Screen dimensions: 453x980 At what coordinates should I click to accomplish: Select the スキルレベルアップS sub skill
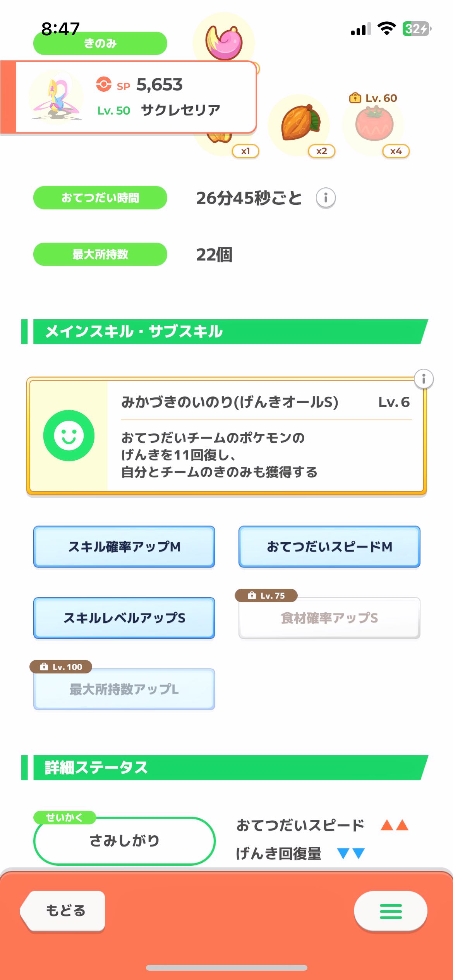[x=124, y=618]
